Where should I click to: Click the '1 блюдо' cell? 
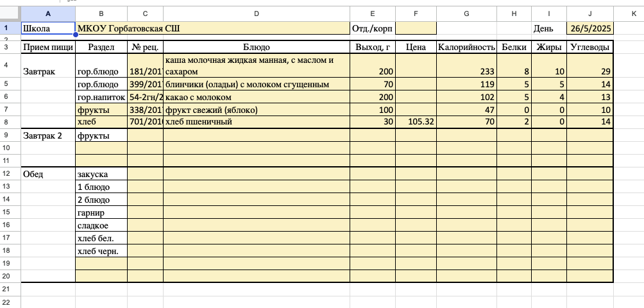tap(101, 187)
